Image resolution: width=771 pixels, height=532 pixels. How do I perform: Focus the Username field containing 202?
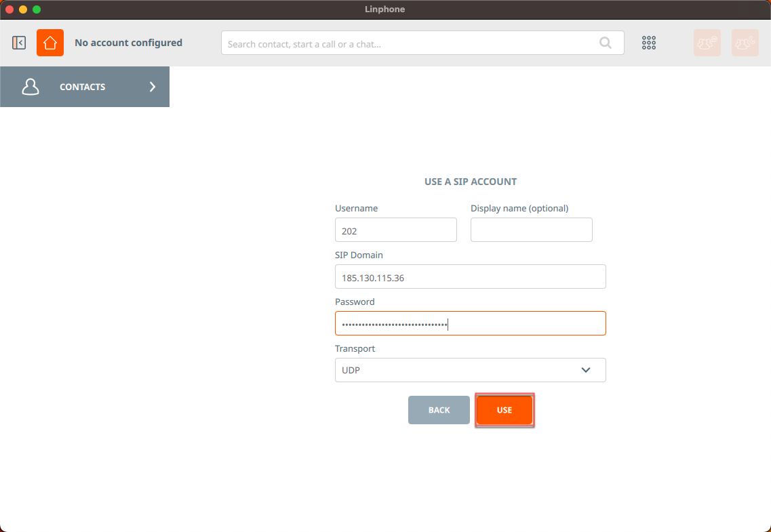[395, 230]
